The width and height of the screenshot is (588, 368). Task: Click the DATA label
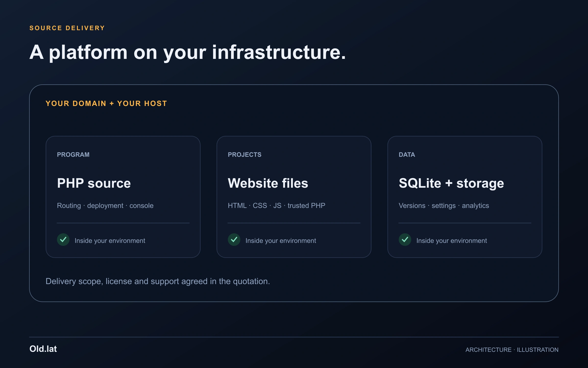coord(407,155)
